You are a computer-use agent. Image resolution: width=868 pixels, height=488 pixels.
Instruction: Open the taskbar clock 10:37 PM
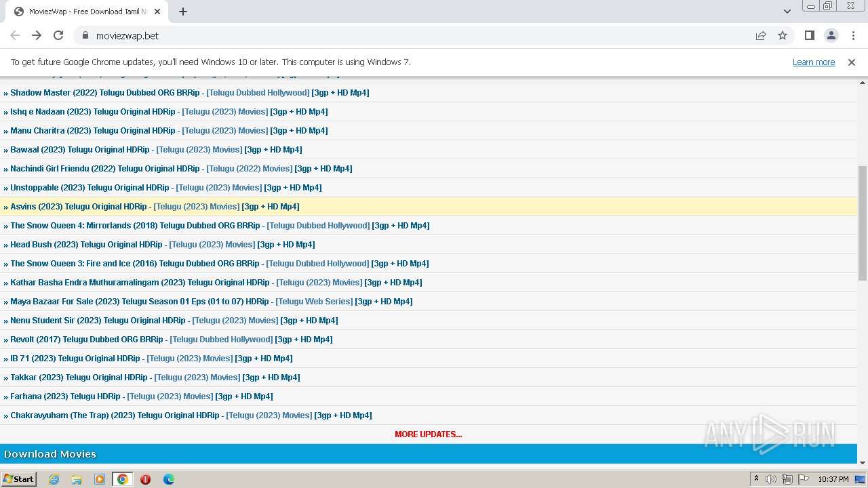click(833, 479)
